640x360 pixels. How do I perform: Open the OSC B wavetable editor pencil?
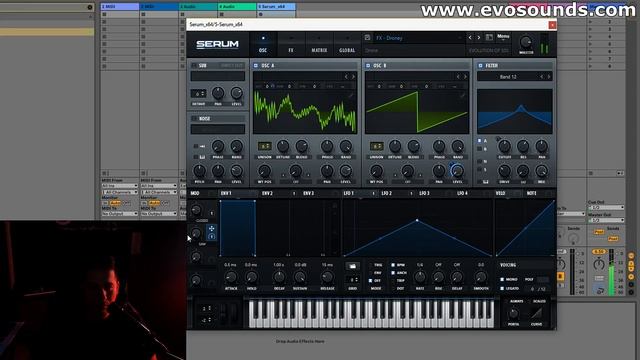(x=462, y=96)
